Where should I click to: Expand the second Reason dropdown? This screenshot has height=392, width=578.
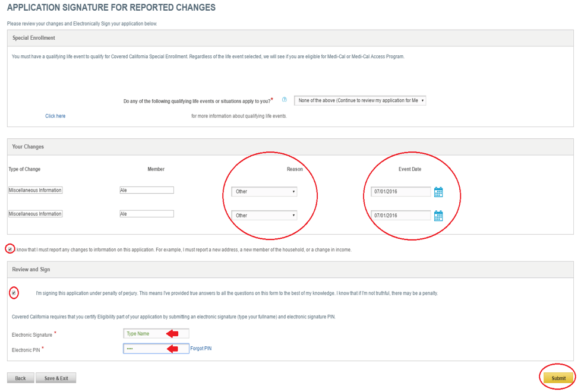[x=264, y=216]
